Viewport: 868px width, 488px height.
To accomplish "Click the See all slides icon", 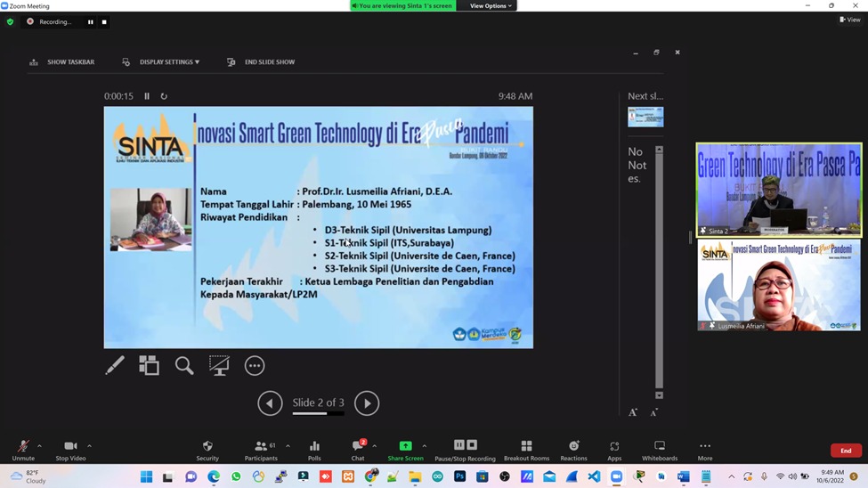I will coord(149,366).
